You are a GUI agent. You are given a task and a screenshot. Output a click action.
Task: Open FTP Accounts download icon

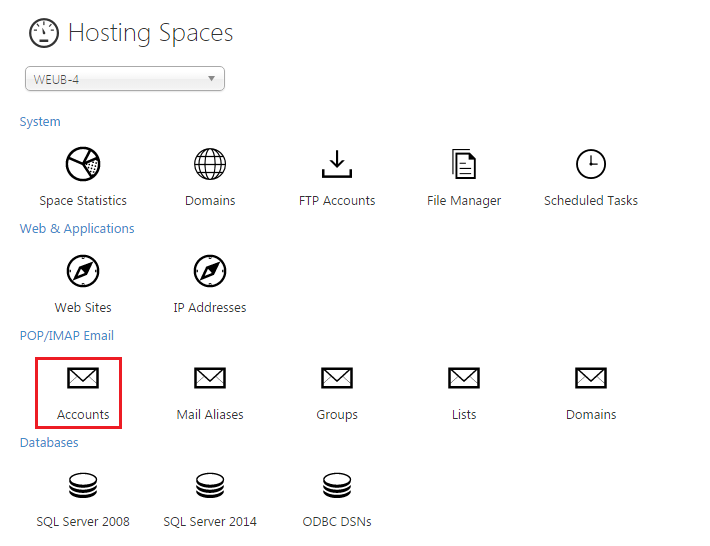[x=337, y=164]
